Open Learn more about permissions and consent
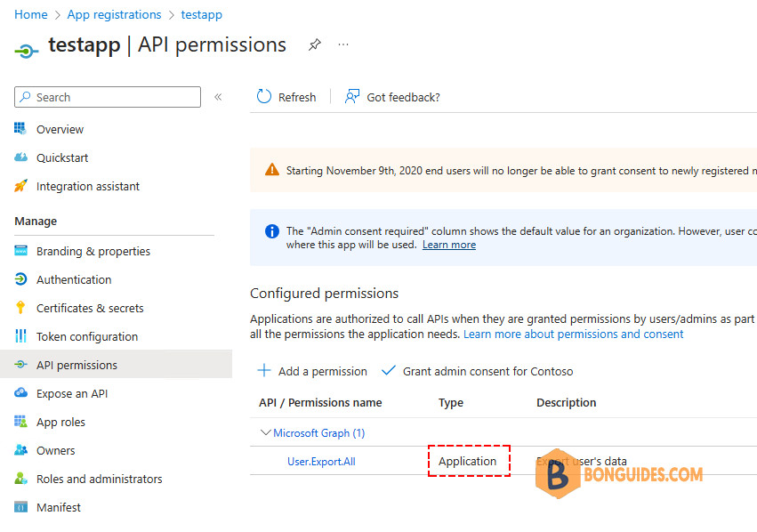Screen dimensions: 757x532 coord(573,335)
